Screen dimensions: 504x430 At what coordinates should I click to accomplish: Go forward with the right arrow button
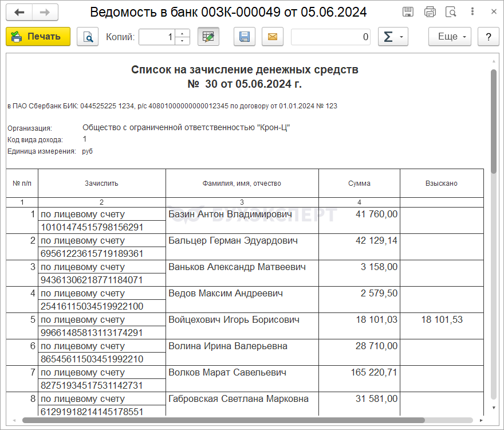pyautogui.click(x=45, y=12)
